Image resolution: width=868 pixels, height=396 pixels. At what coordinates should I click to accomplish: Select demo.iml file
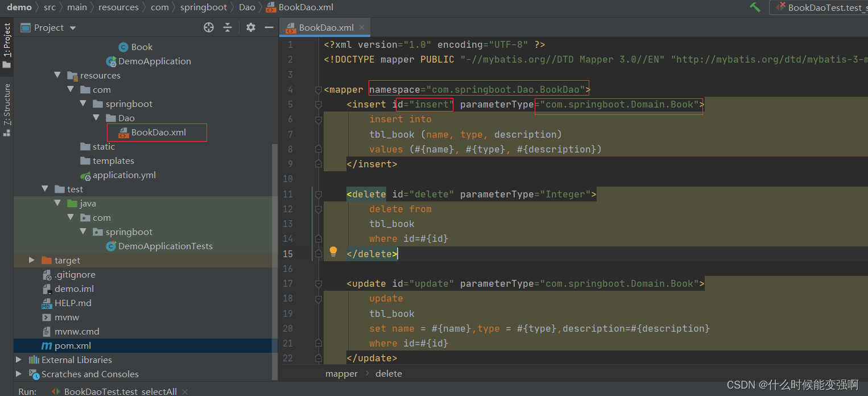pyautogui.click(x=68, y=288)
